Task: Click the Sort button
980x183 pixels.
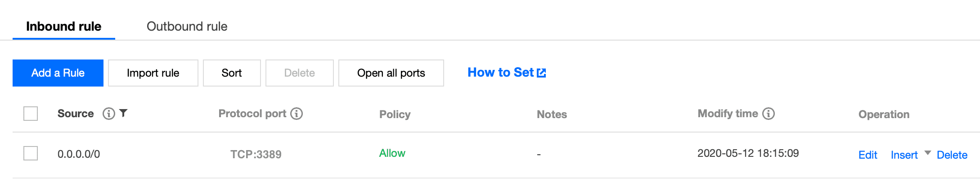Action: 232,73
